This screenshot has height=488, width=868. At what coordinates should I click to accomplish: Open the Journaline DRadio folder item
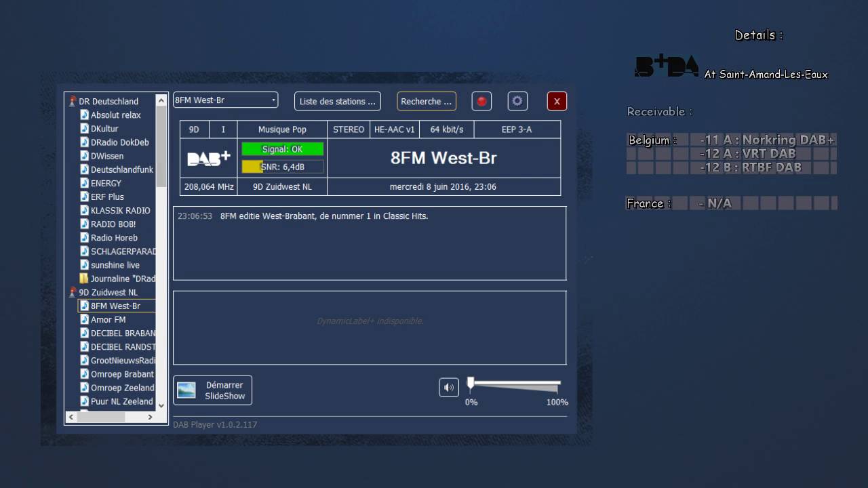tap(123, 279)
